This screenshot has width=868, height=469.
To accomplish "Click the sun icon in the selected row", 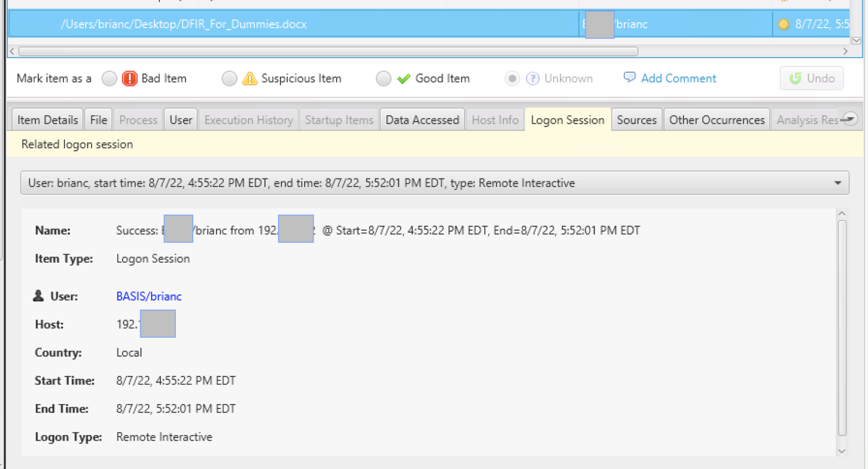I will (783, 24).
